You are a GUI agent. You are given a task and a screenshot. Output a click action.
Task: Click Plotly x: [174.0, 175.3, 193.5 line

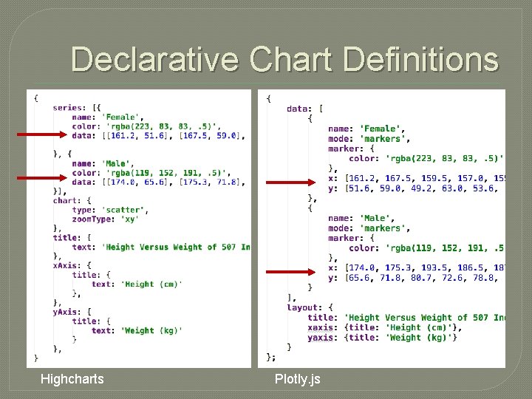point(417,267)
